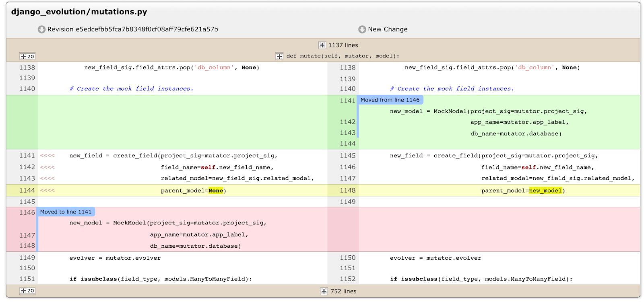Click the django_evolution/mutations.py file heading
Image resolution: width=644 pixels, height=302 pixels.
coord(79,12)
